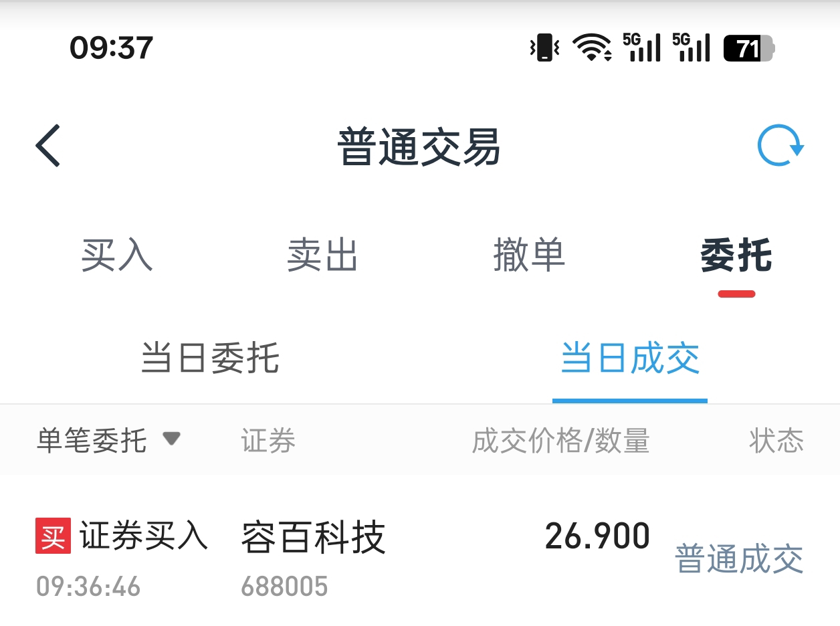Tap the 状态 column header
The height and width of the screenshot is (626, 840).
tap(776, 441)
